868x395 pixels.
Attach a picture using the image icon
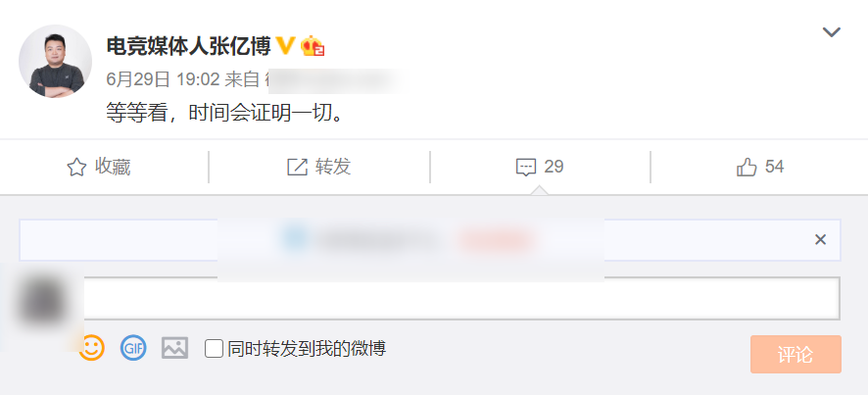pos(175,348)
